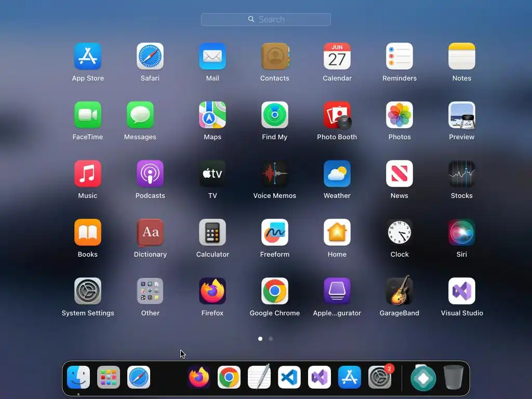Viewport: 532px width, 399px height.
Task: Select the first Launchpad page dot
Action: 260,339
